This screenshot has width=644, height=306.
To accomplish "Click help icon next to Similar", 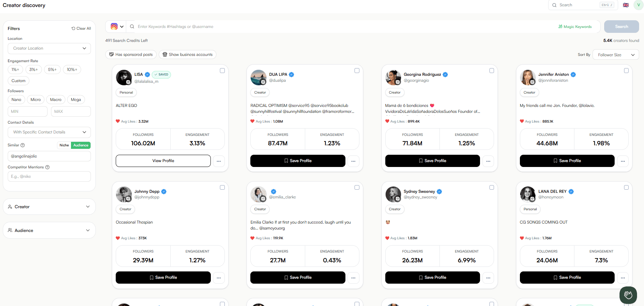I will pyautogui.click(x=23, y=145).
